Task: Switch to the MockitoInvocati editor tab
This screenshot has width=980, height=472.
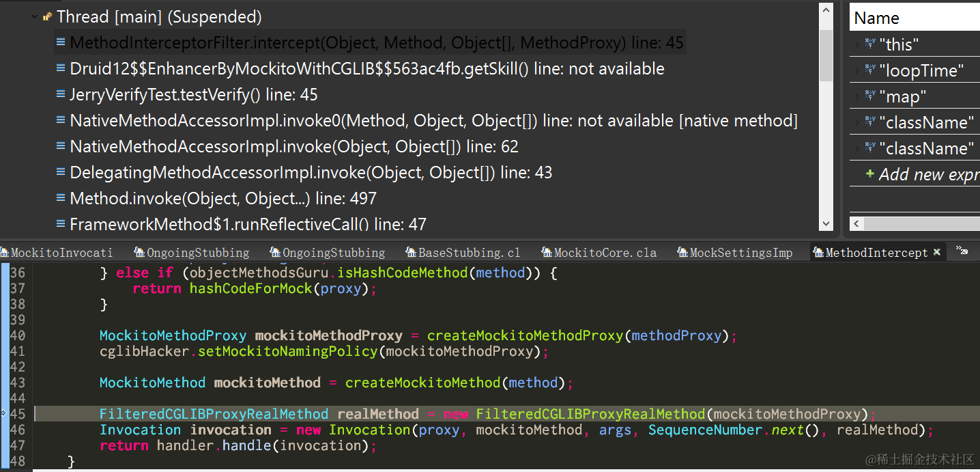Action: click(x=57, y=253)
